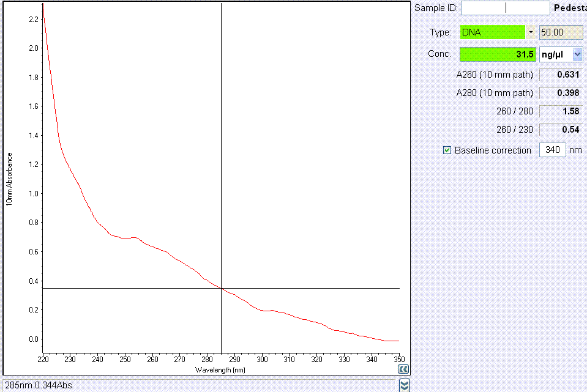The image size is (587, 392).
Task: Open the ng/µl concentration units dropdown
Action: click(577, 54)
